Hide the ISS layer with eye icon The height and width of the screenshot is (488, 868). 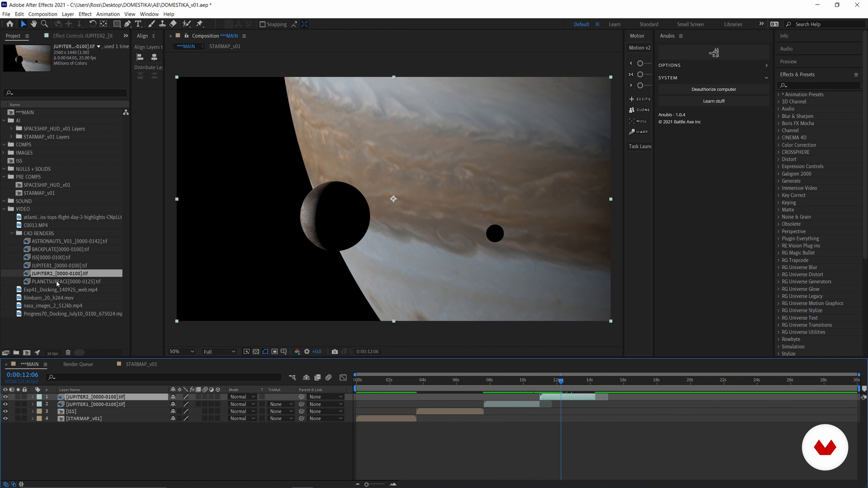tap(5, 411)
